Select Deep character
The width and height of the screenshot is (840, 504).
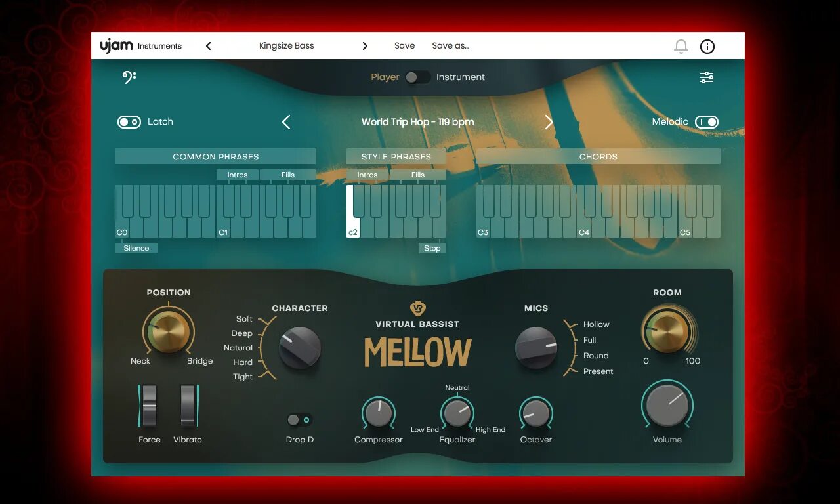(241, 333)
